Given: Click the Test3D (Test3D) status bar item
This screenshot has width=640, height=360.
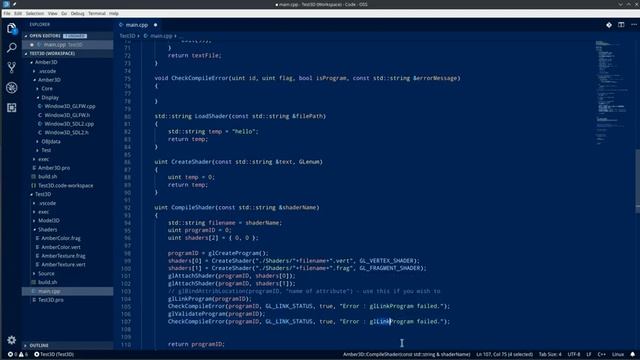Looking at the screenshot, I should 54,354.
